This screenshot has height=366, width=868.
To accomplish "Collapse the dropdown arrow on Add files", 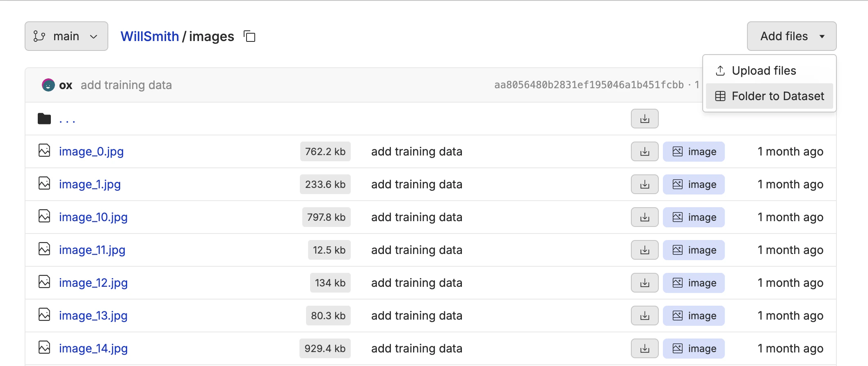I will 822,37.
